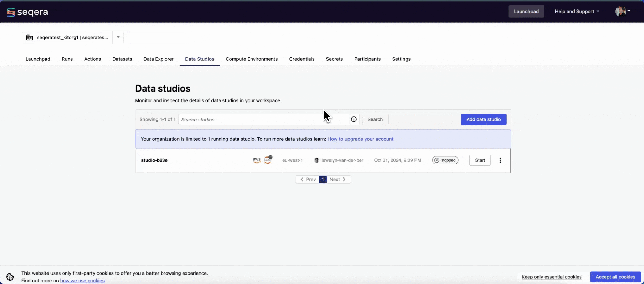
Task: Click the Seqera logo icon
Action: click(11, 12)
